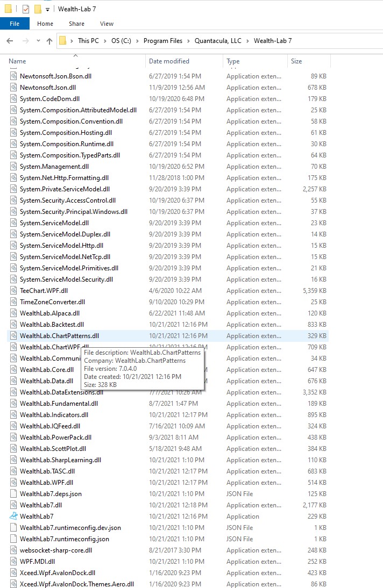This screenshot has height=588, width=383.
Task: Expand the chevron before This PC
Action: tap(72, 41)
